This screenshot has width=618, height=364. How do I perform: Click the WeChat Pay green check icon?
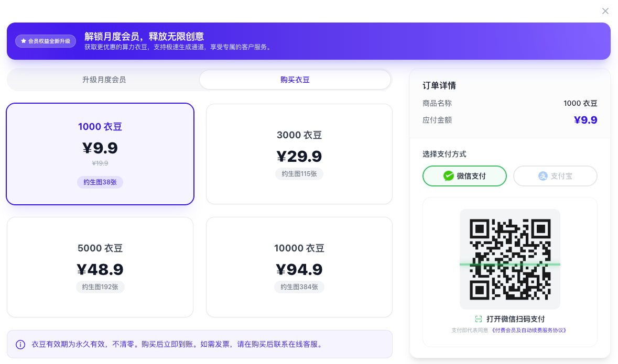(x=449, y=175)
